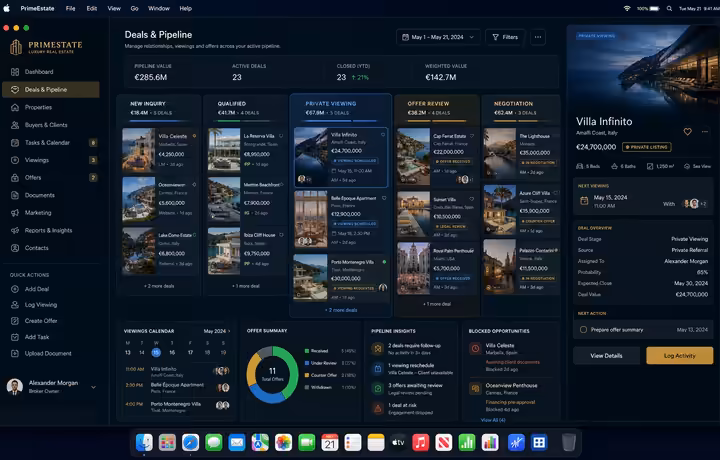
Task: Open the Finder dock icon
Action: click(144, 442)
